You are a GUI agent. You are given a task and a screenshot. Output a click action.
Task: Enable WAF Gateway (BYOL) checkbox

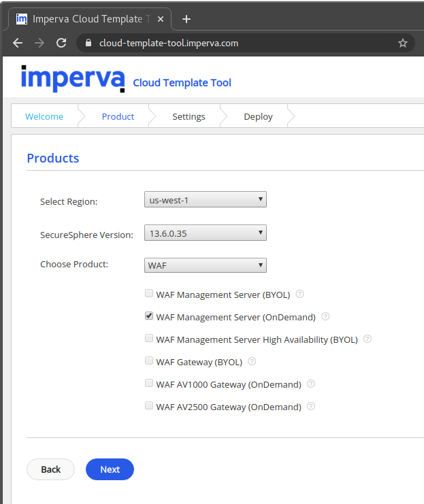tap(149, 361)
